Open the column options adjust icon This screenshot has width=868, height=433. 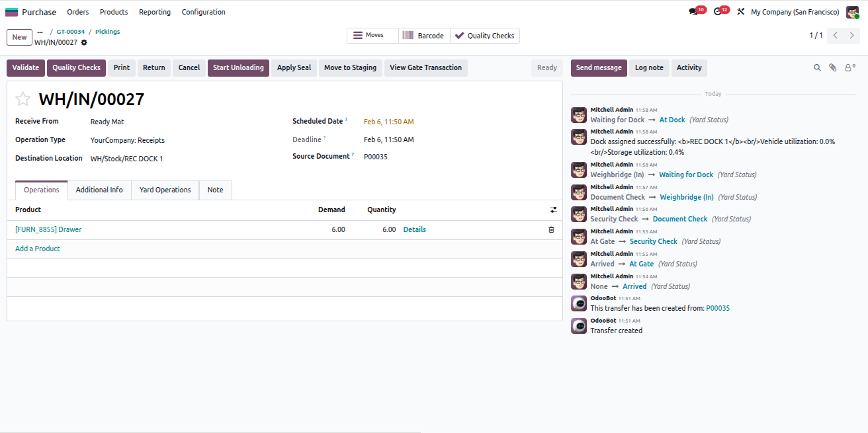[554, 210]
